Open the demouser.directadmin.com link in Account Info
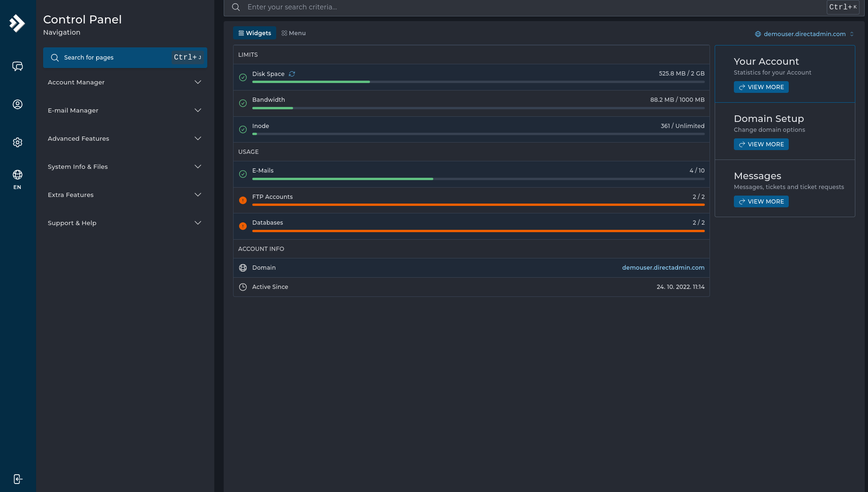868x492 pixels. pos(663,267)
